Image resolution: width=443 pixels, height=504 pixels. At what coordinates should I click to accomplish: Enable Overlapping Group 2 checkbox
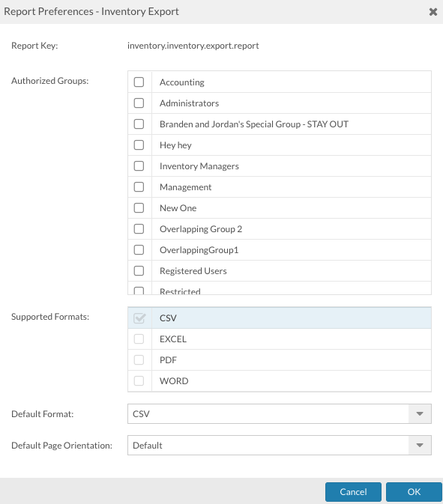(139, 229)
